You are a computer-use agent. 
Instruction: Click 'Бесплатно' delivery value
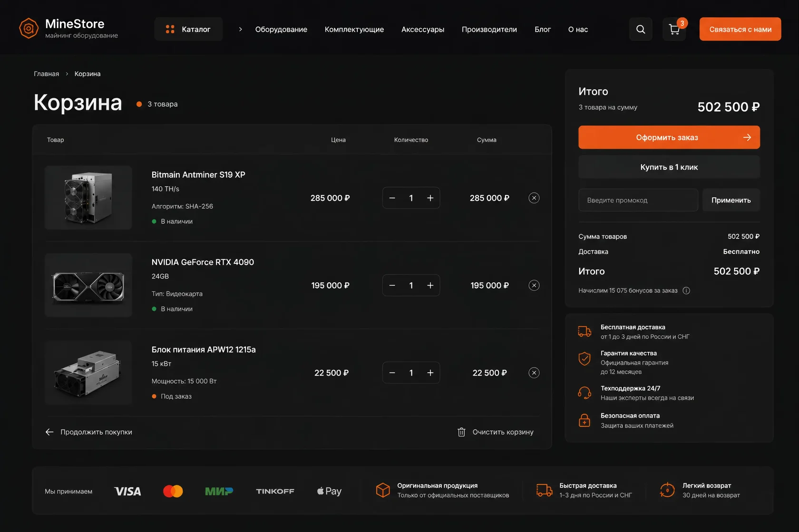tap(741, 251)
